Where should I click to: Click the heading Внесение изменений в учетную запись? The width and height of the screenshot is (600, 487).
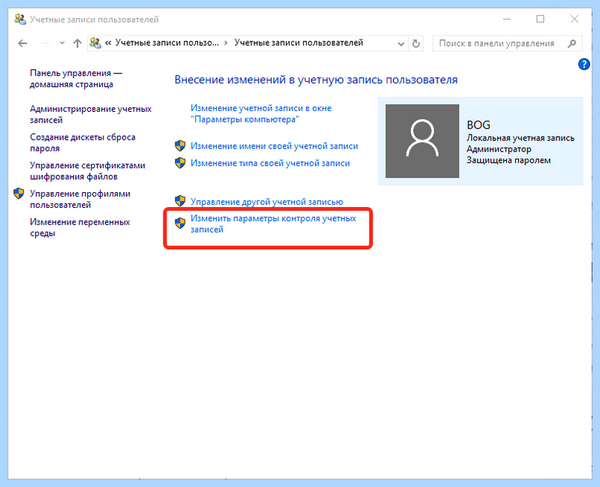[x=316, y=80]
